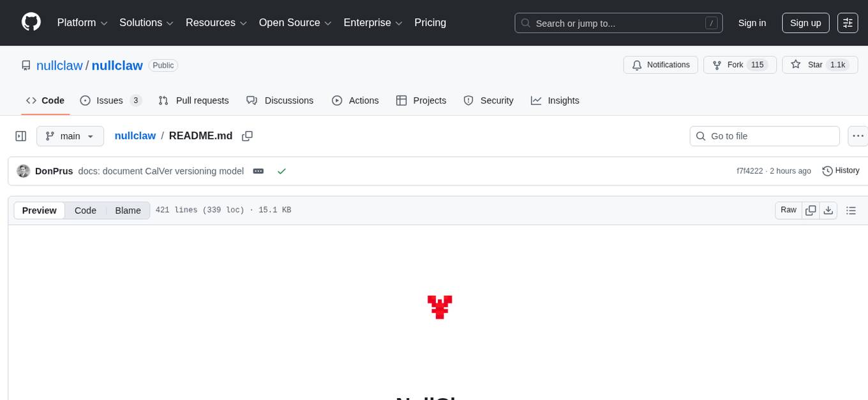
Task: Open the main branch selector
Action: click(70, 135)
